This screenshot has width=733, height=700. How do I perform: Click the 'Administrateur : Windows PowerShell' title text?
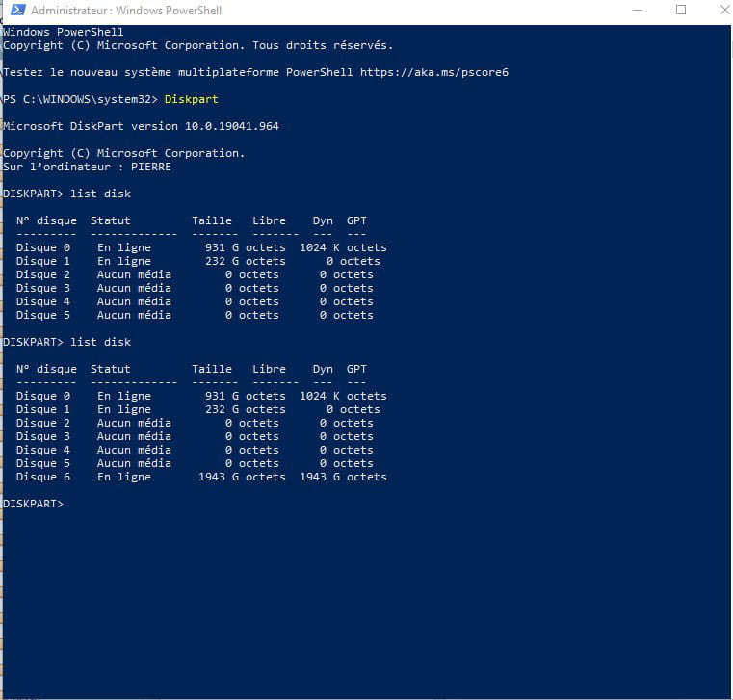click(x=125, y=11)
